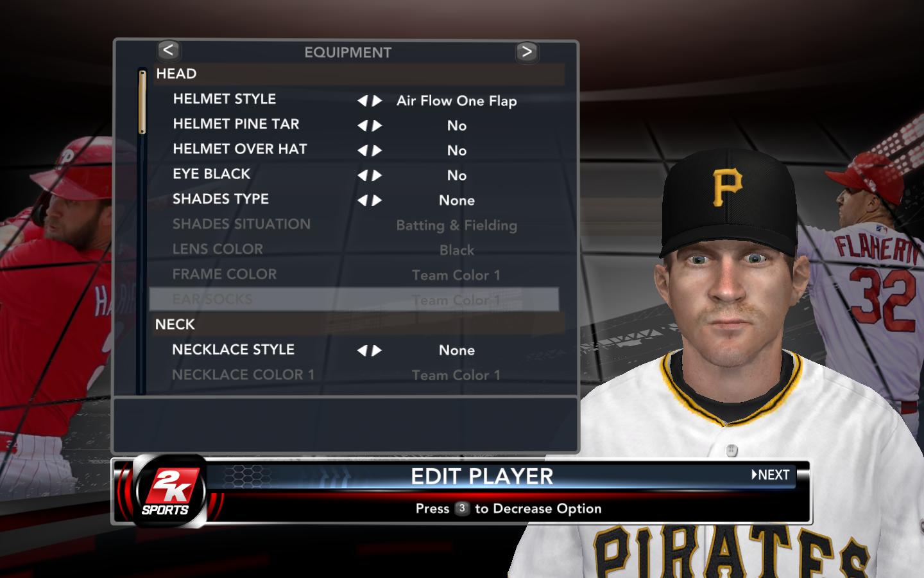Select the Air Flow One Flap value
924x578 pixels.
coord(457,101)
